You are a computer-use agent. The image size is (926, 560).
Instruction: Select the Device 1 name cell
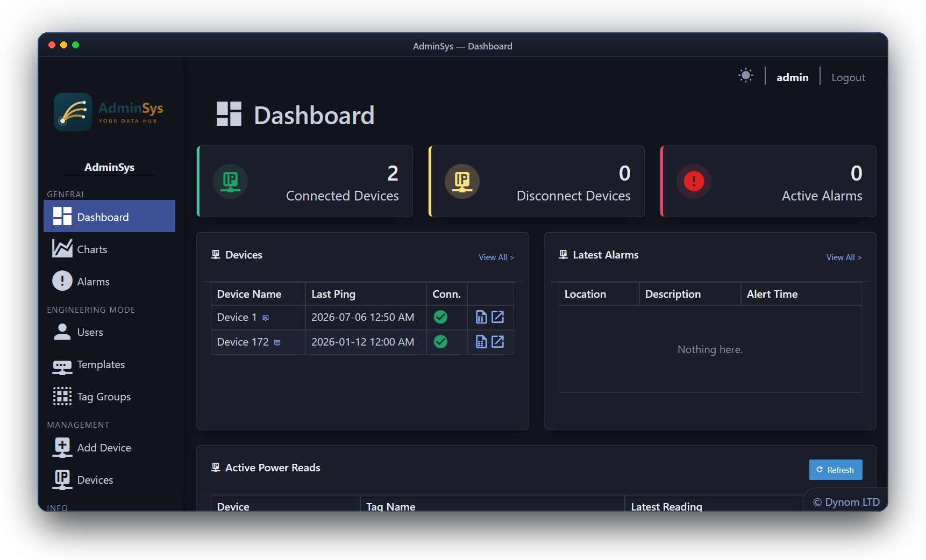click(x=258, y=318)
